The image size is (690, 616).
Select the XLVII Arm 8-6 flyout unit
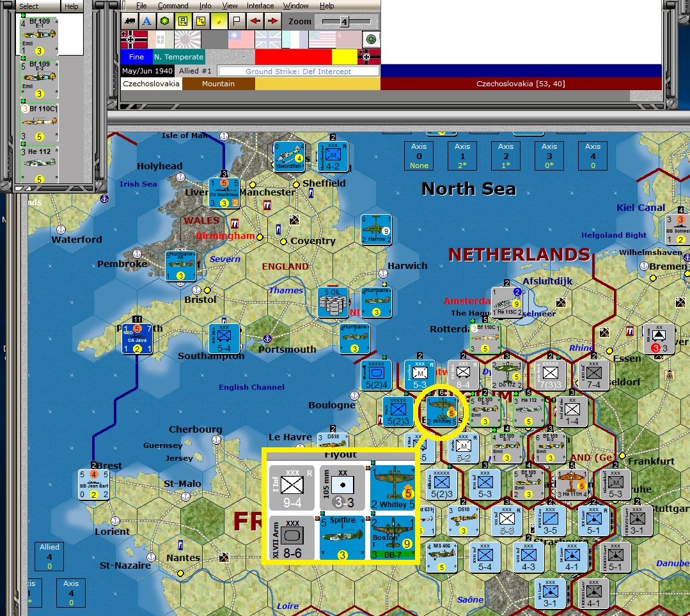292,538
